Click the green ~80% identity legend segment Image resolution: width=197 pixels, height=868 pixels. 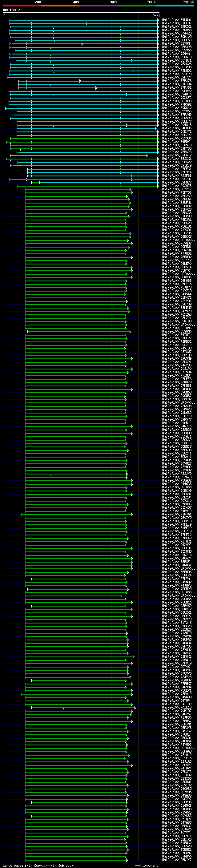click(x=137, y=6)
